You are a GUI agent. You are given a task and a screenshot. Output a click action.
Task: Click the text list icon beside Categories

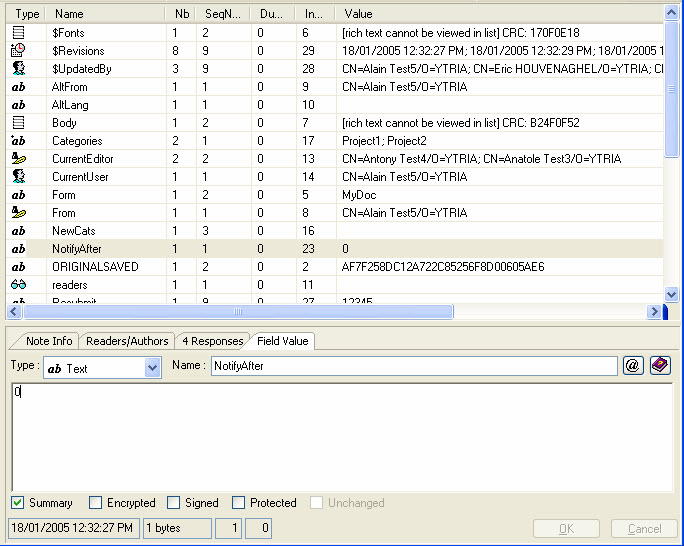18,141
